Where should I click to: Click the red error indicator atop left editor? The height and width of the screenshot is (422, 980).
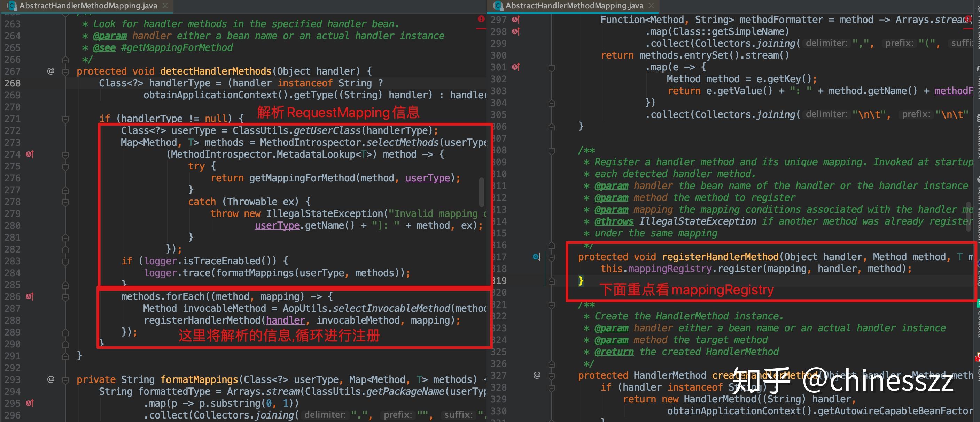(x=481, y=19)
